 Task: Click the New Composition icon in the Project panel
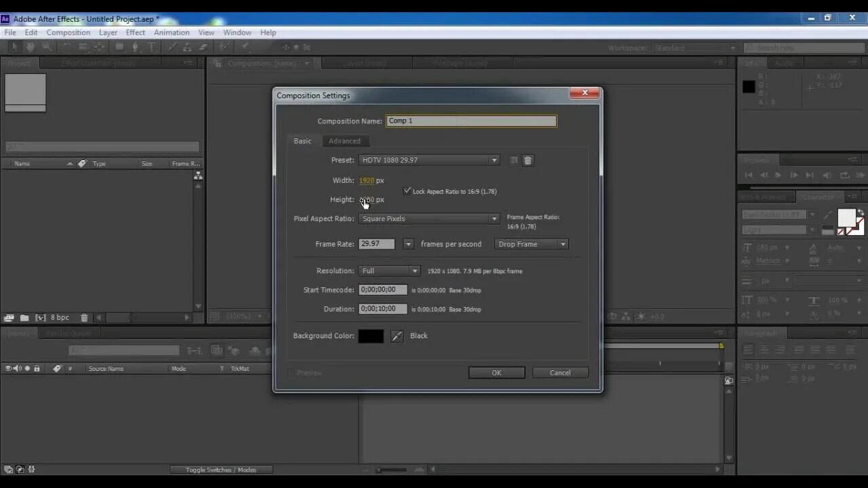(40, 317)
